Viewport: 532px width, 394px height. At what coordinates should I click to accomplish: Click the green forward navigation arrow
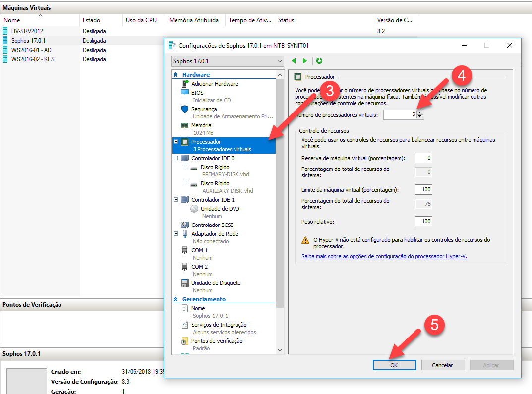coord(305,61)
